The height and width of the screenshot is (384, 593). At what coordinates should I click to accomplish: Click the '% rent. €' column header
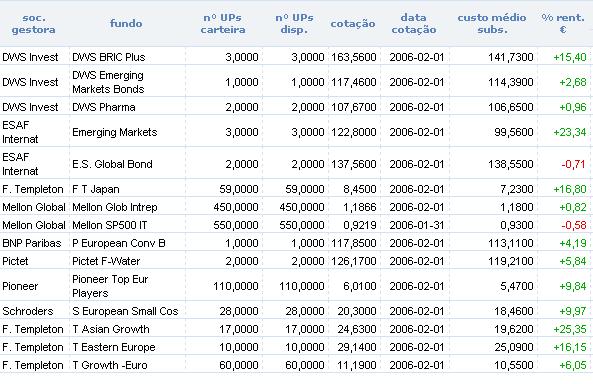pos(563,23)
